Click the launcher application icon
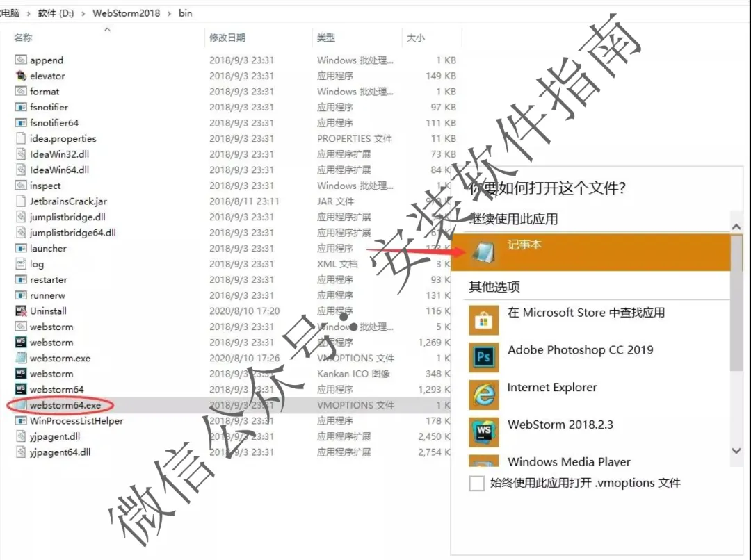 (x=21, y=248)
